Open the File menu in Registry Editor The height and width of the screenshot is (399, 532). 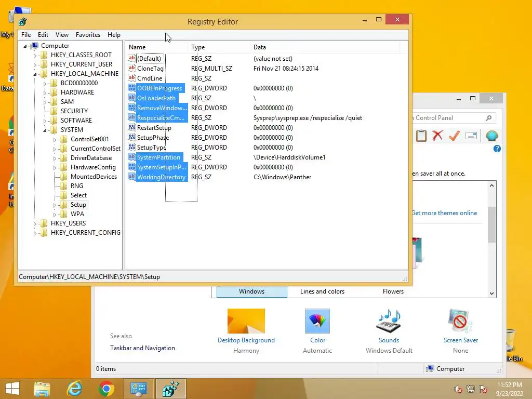pos(26,35)
